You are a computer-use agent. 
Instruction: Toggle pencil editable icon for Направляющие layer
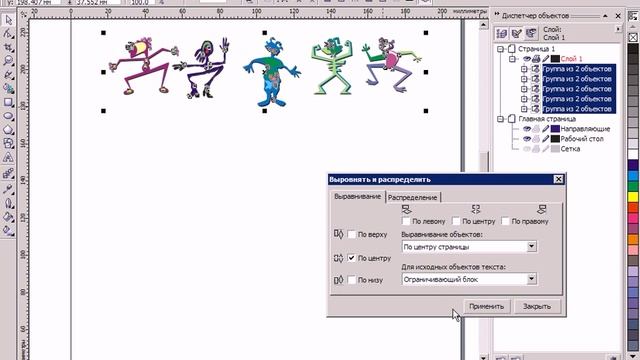pos(546,129)
